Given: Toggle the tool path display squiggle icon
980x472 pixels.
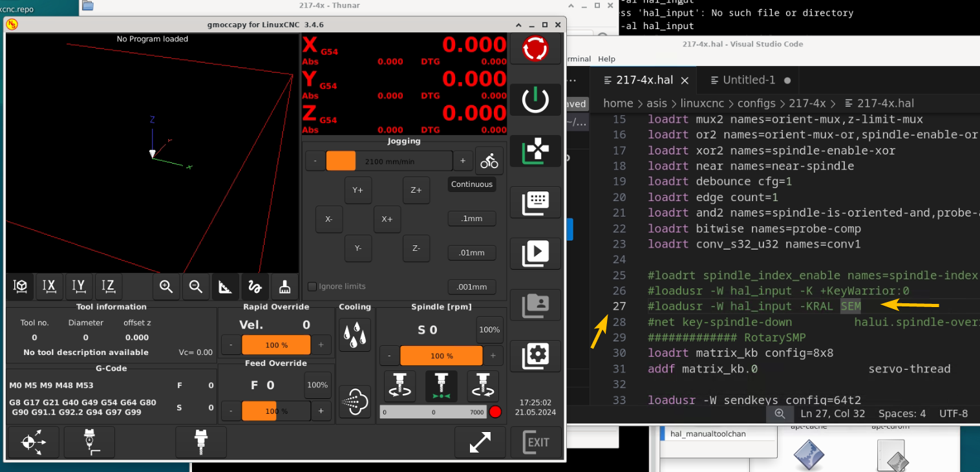Looking at the screenshot, I should click(x=255, y=286).
